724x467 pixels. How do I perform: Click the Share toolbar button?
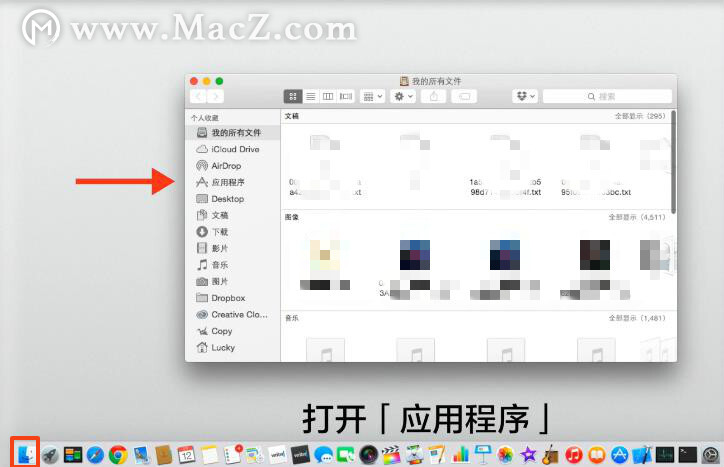pyautogui.click(x=434, y=97)
